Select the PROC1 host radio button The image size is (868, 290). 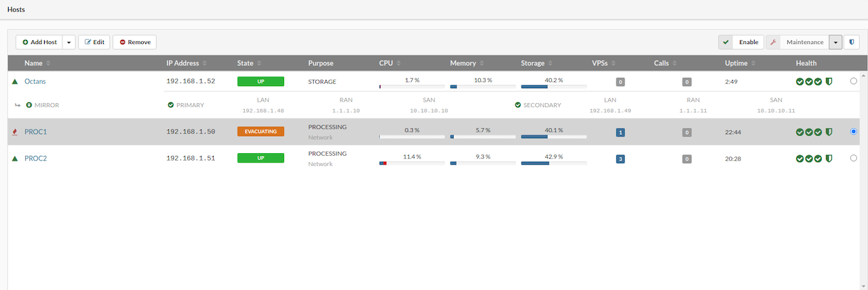853,132
